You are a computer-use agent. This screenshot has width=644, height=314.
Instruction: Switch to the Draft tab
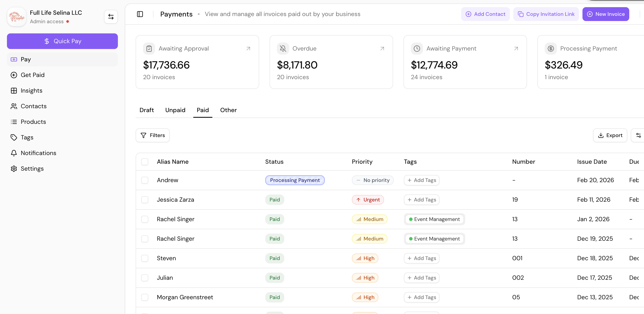[x=147, y=110]
